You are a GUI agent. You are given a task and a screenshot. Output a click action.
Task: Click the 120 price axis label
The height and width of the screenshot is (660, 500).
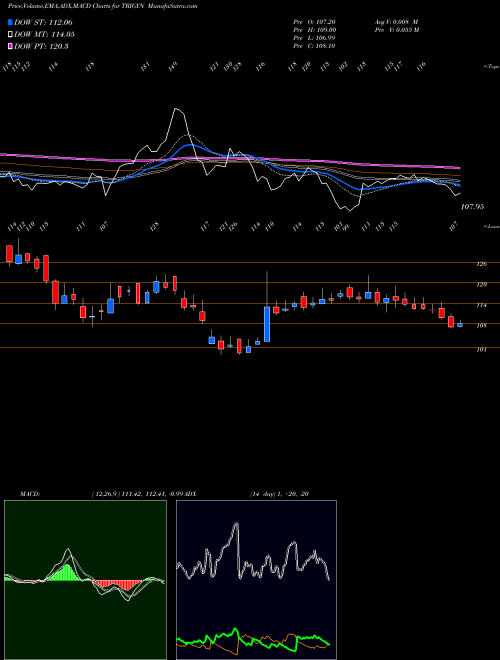click(x=482, y=285)
